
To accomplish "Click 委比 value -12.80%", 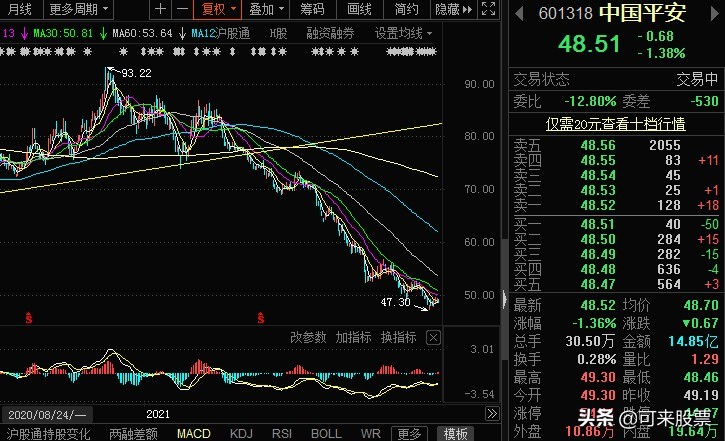I will 590,101.
